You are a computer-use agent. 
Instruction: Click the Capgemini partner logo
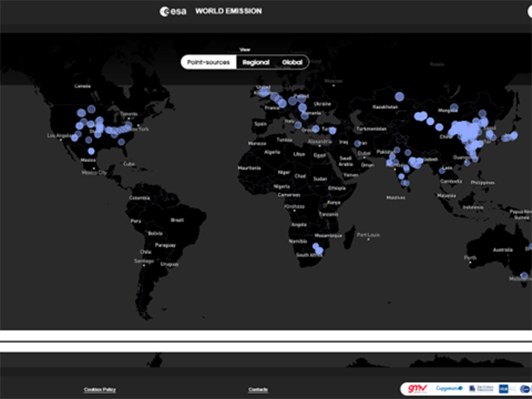tap(448, 388)
